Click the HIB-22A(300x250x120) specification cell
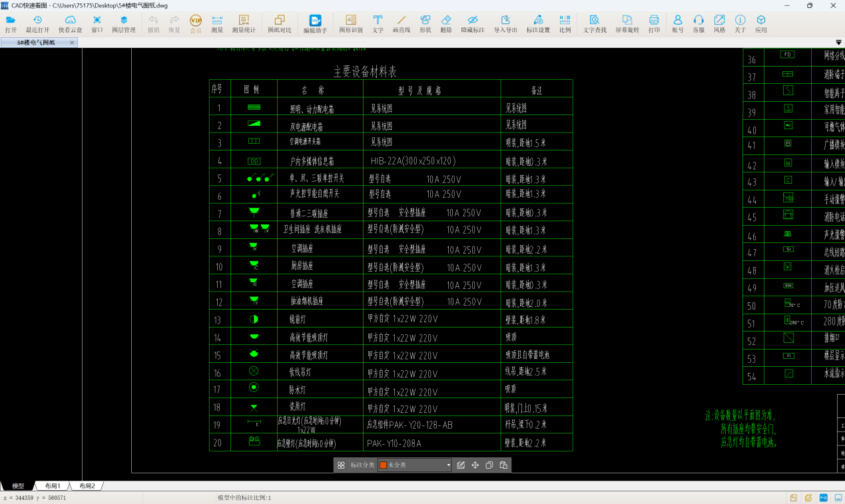The height and width of the screenshot is (504, 845). click(414, 160)
